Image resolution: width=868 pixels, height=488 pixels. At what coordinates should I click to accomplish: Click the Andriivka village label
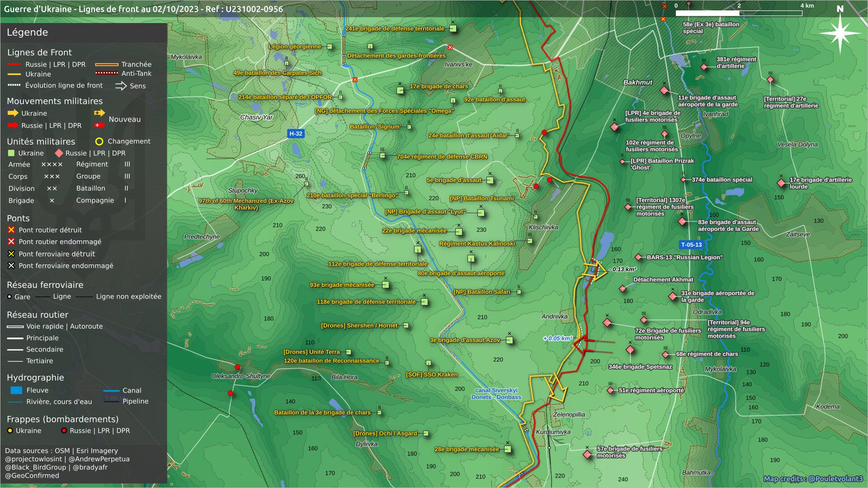click(x=554, y=316)
